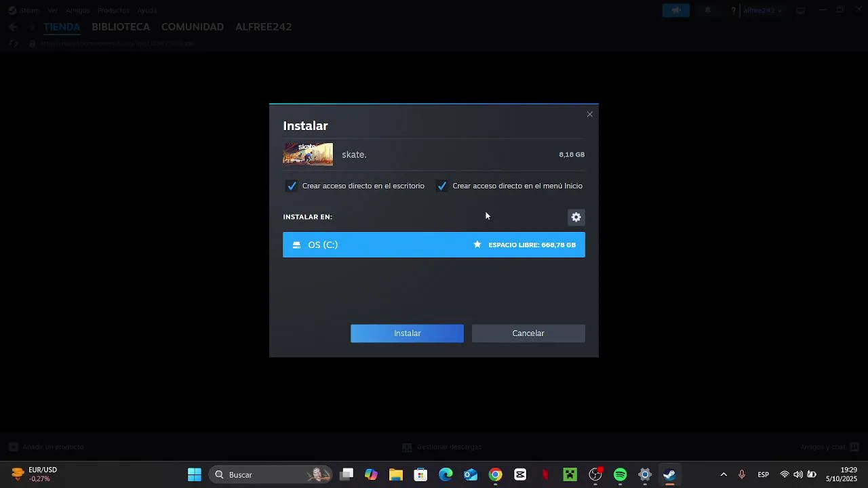Go back with Steam's back arrow
This screenshot has width=868, height=488.
click(x=14, y=27)
